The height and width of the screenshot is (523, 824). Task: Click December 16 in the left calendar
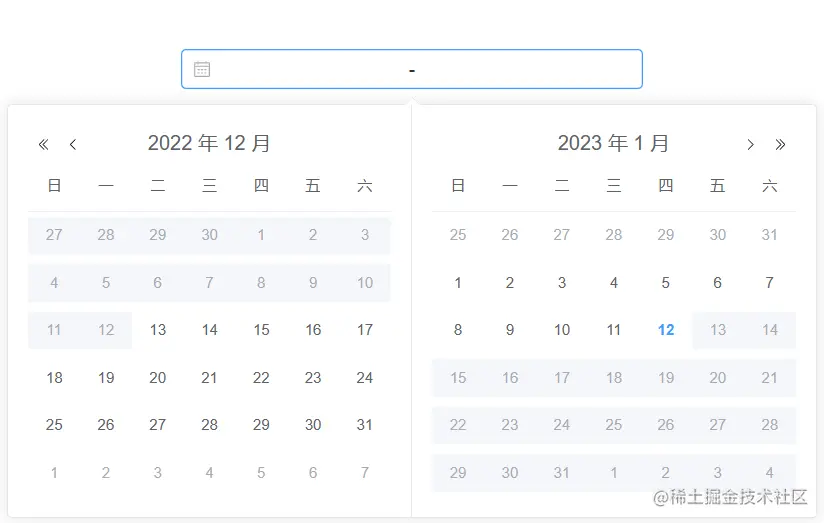point(313,330)
